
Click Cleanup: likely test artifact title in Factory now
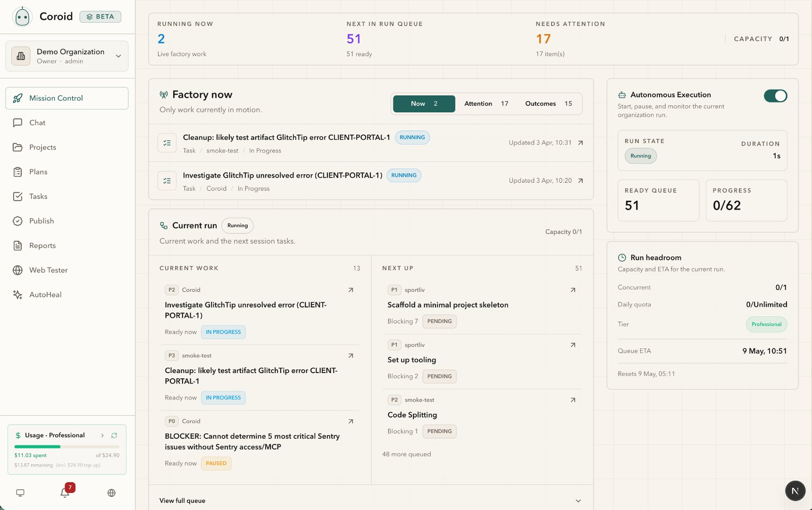(x=286, y=137)
